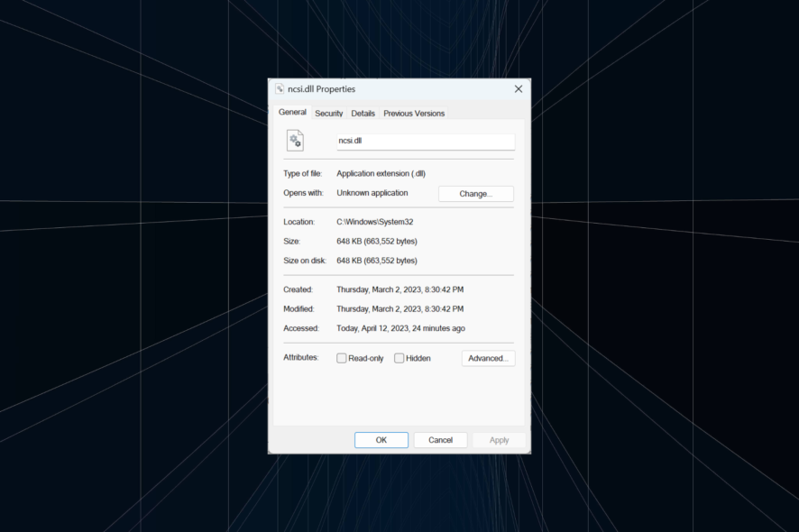799x532 pixels.
Task: Click the Apply button
Action: coord(499,440)
